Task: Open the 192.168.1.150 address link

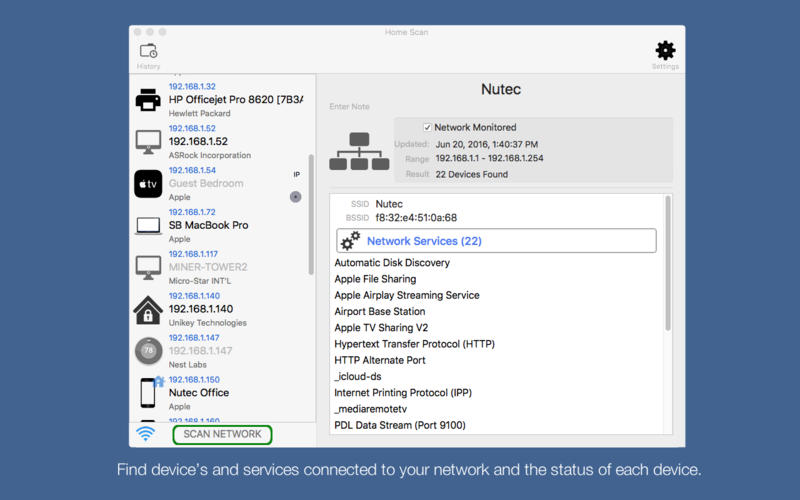Action: (x=194, y=379)
